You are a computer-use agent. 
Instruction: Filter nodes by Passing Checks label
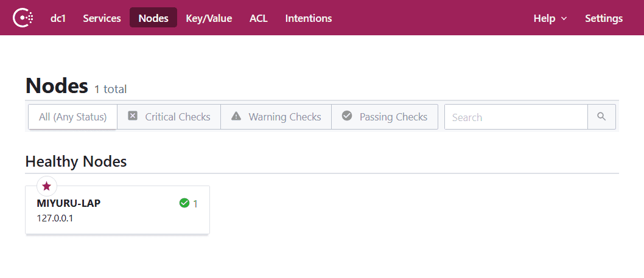tap(393, 117)
